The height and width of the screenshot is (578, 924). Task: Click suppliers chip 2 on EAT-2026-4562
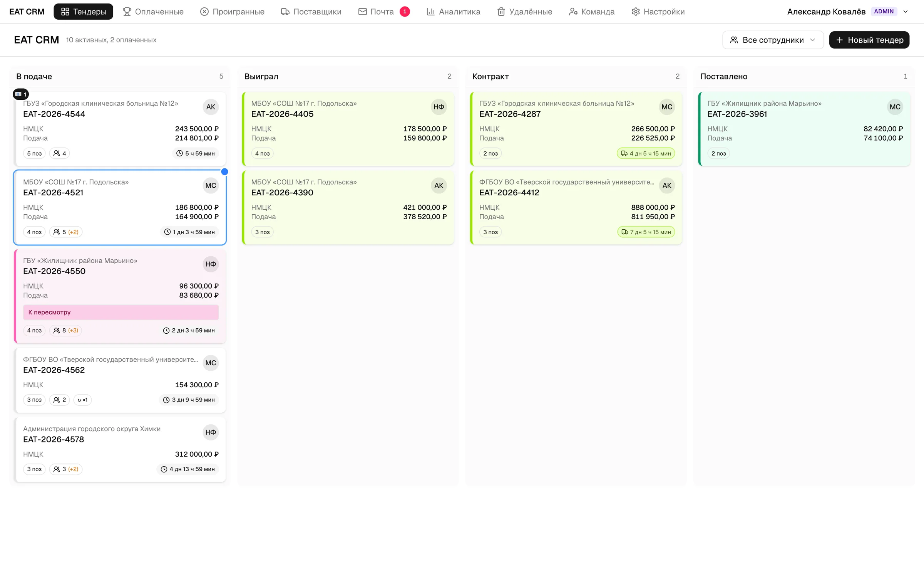click(60, 400)
